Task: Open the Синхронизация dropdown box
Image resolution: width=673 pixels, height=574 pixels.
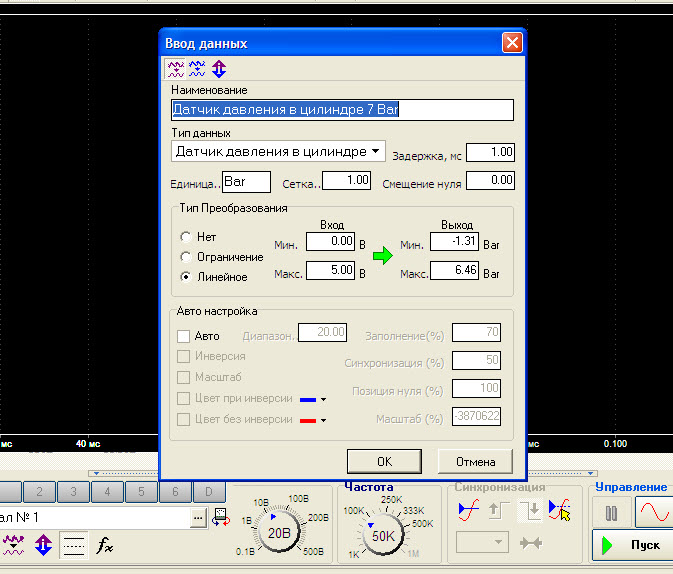Action: coord(482,542)
